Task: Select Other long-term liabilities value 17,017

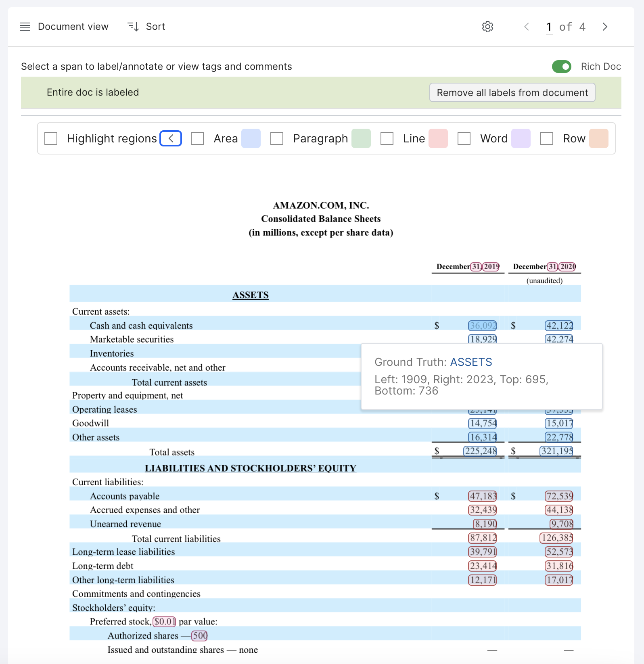Action: [x=559, y=580]
